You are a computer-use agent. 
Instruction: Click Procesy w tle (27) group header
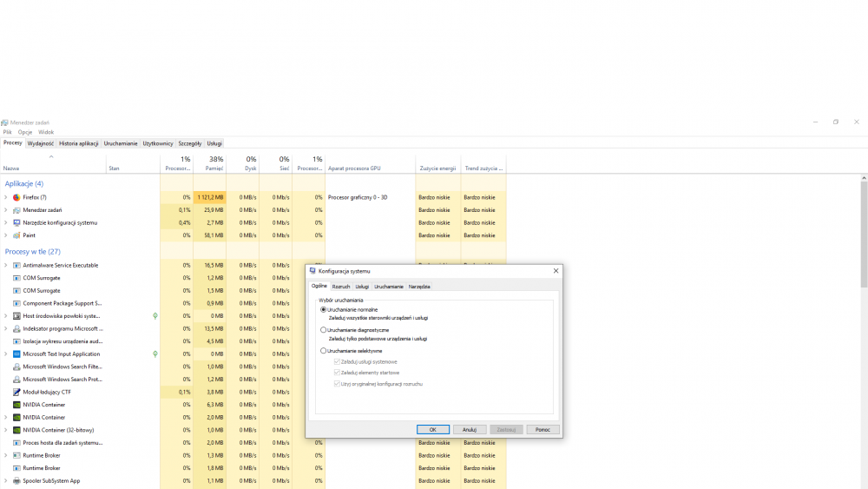coord(33,251)
